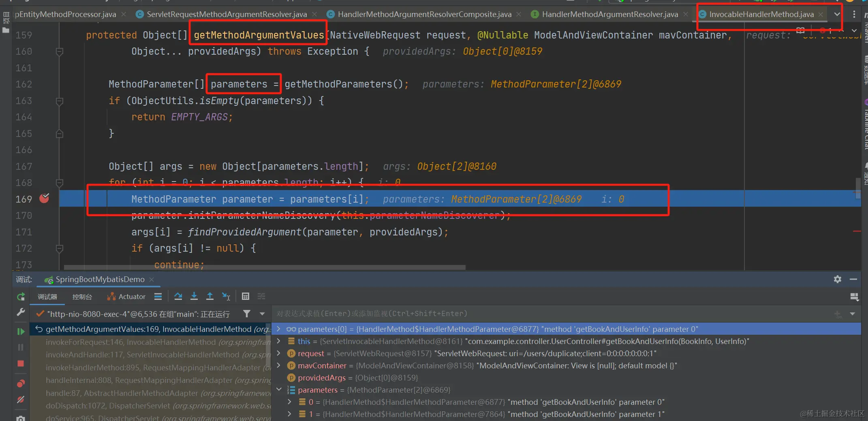This screenshot has width=868, height=421.
Task: Close the SpringBootMybatisDemo debug tab
Action: [152, 280]
